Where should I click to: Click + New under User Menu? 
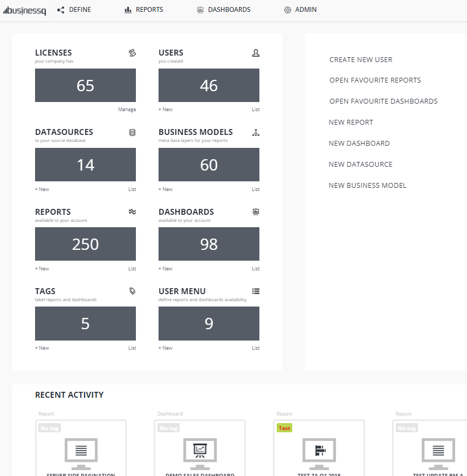tap(165, 348)
